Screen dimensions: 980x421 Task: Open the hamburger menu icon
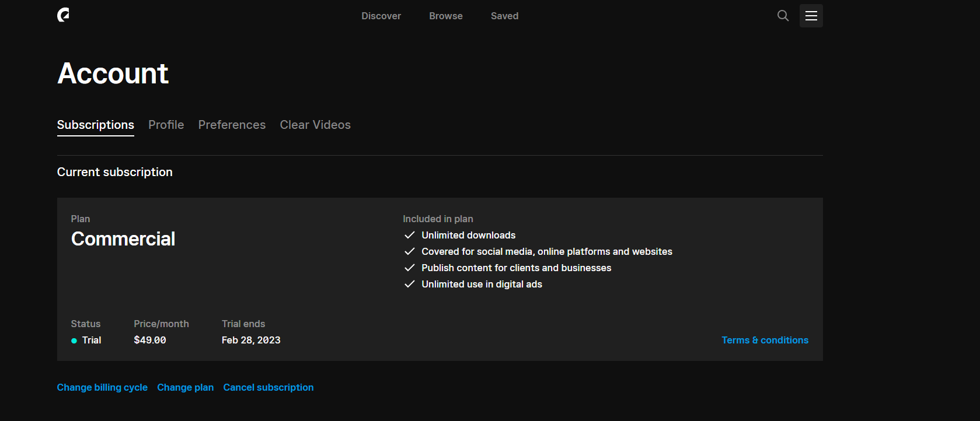point(811,16)
